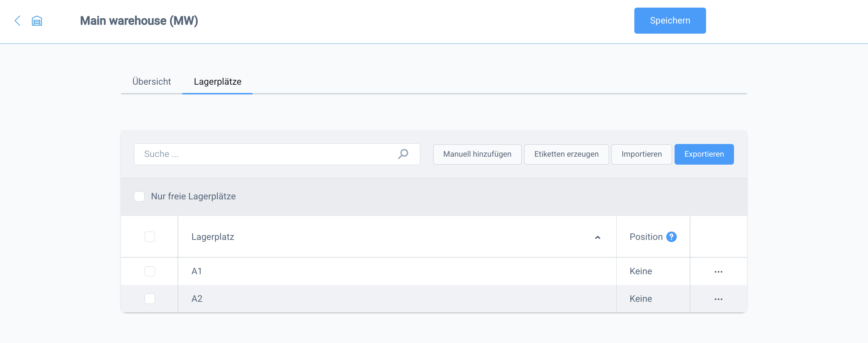Click the search magnifier icon
This screenshot has width=868, height=343.
tap(403, 154)
